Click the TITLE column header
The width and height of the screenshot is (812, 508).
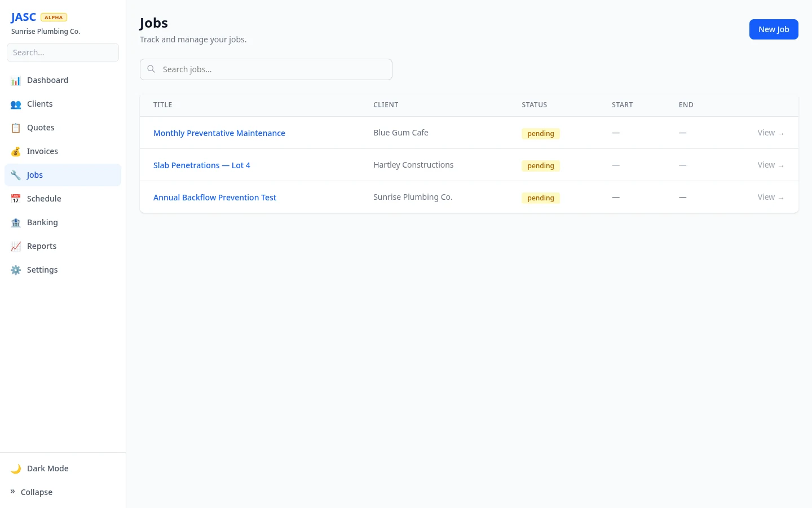click(163, 105)
